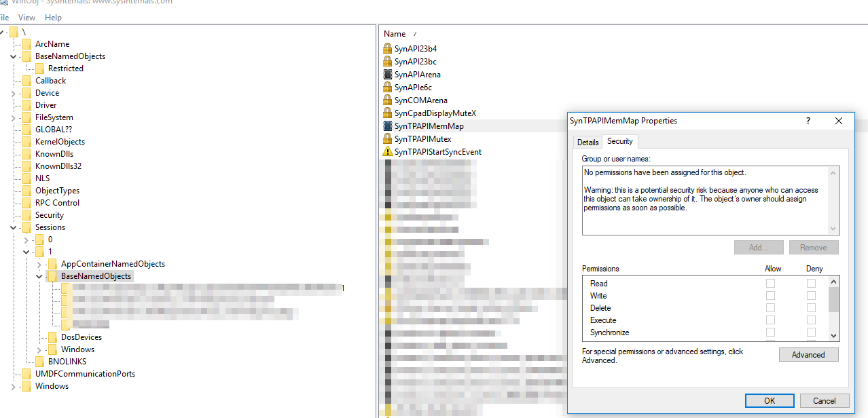
Task: Click the lock icon beside SynAPI23b4
Action: point(388,49)
